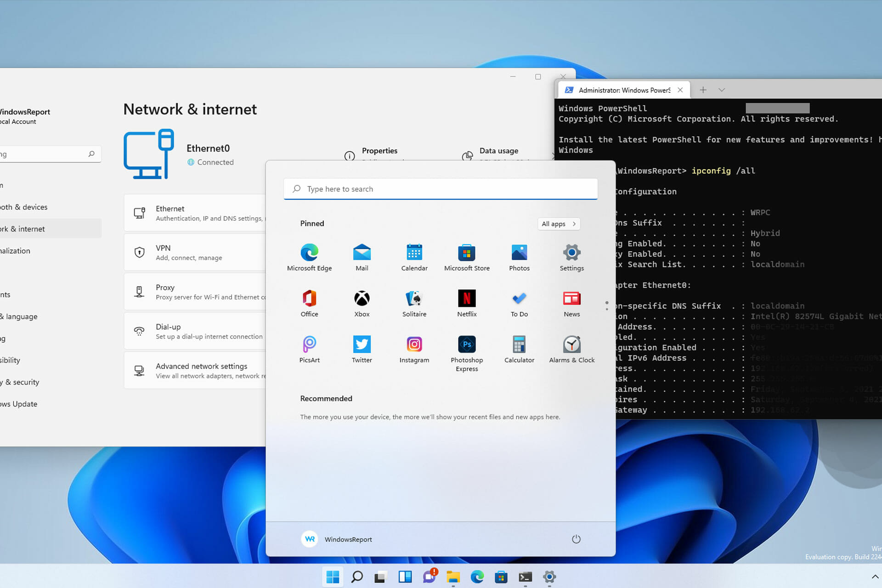Viewport: 882px width, 588px height.
Task: Go to next page of pinned apps
Action: point(607,309)
